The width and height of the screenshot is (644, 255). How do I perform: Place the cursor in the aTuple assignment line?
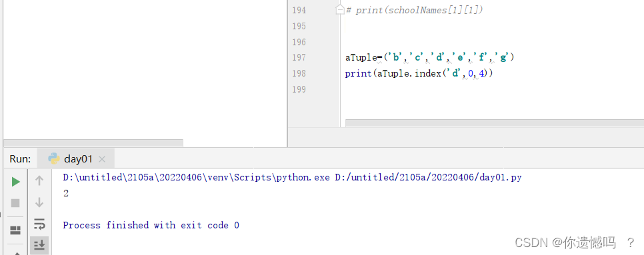429,58
